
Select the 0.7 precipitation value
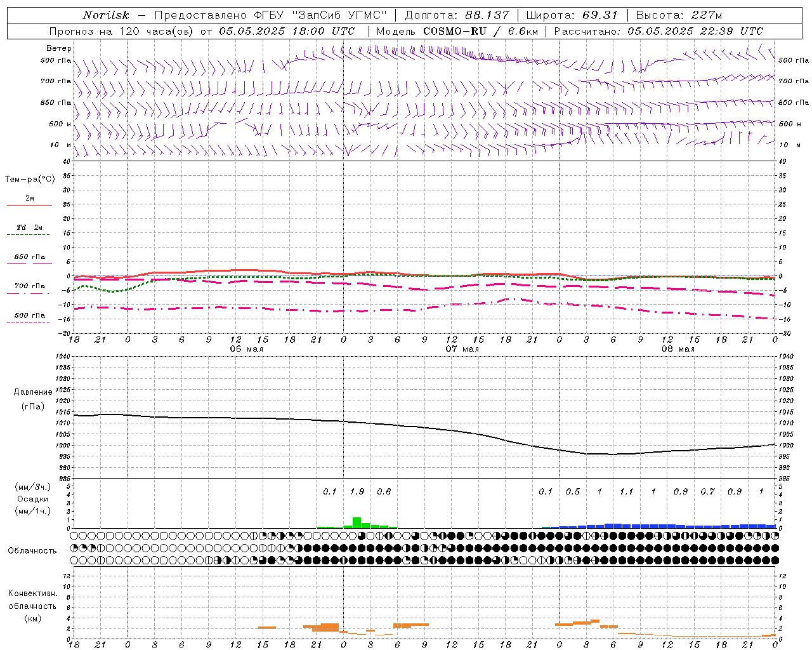tap(708, 491)
